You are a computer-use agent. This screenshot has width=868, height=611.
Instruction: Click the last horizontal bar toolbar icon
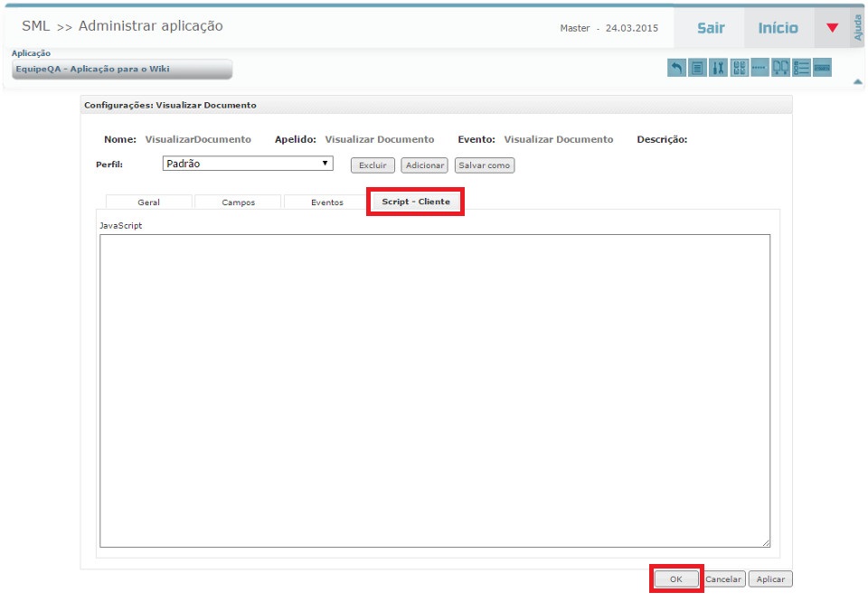[822, 68]
